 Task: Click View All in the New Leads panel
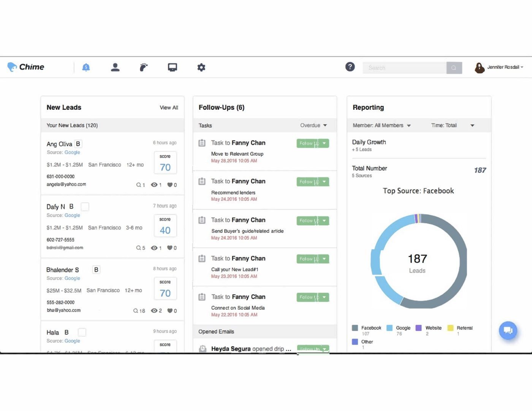point(169,107)
